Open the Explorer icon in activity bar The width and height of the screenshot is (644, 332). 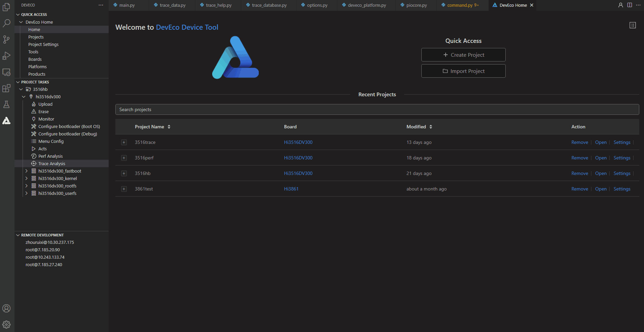click(x=6, y=7)
